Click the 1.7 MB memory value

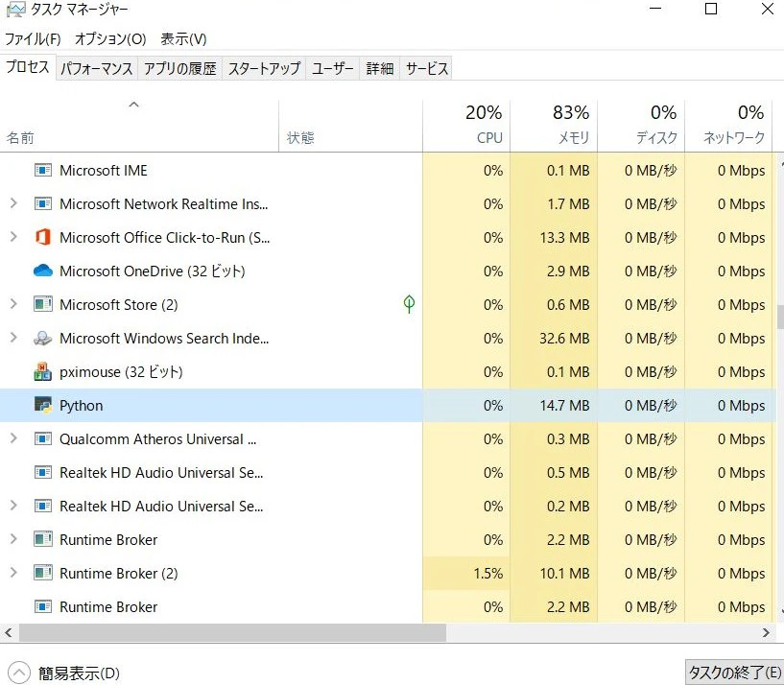(x=568, y=204)
